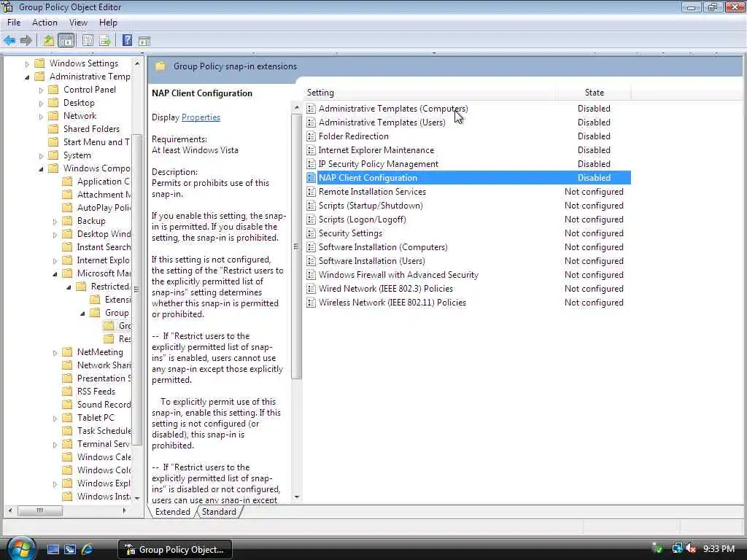This screenshot has width=747, height=560.
Task: Click the folder icon next to Shared Folders
Action: [53, 129]
